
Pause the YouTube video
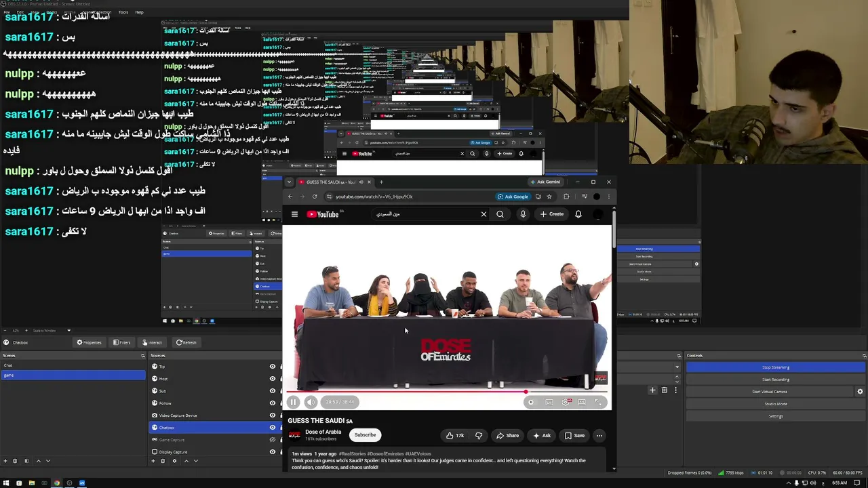tap(293, 402)
